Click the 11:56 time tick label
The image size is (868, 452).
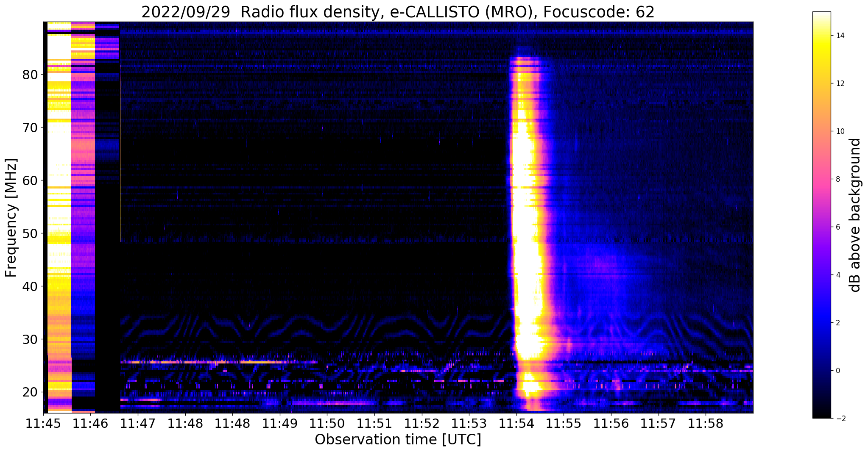[x=611, y=424]
